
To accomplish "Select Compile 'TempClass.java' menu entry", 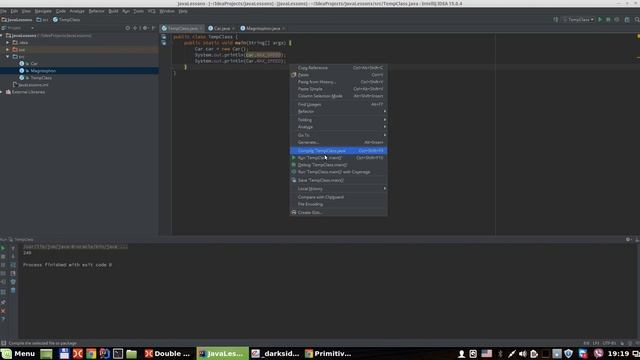I will (338, 151).
